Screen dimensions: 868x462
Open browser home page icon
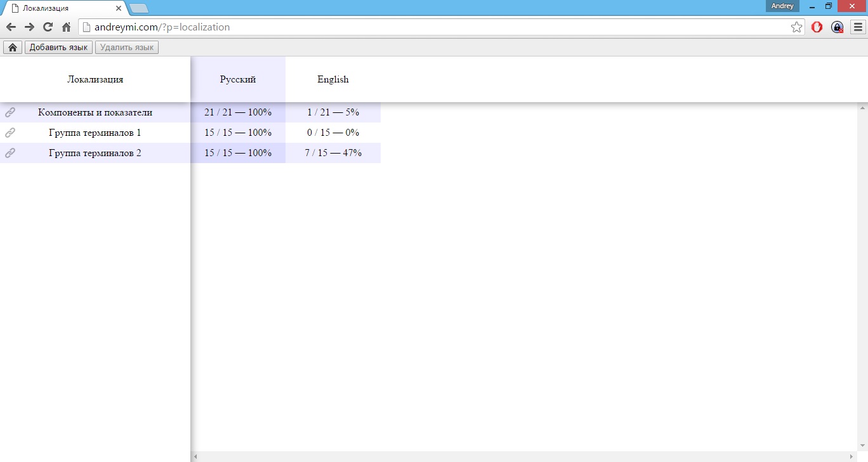66,27
